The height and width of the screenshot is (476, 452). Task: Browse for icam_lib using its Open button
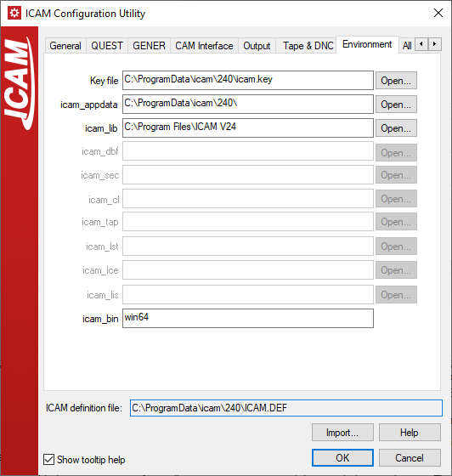click(396, 128)
